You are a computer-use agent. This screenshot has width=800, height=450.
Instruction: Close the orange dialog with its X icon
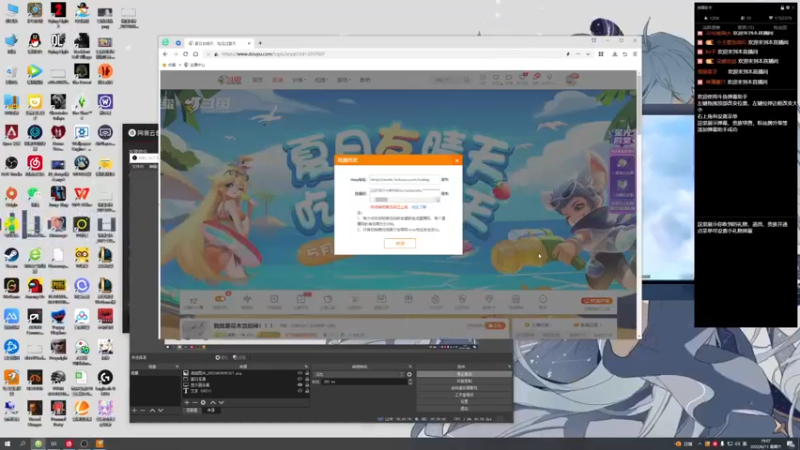457,161
